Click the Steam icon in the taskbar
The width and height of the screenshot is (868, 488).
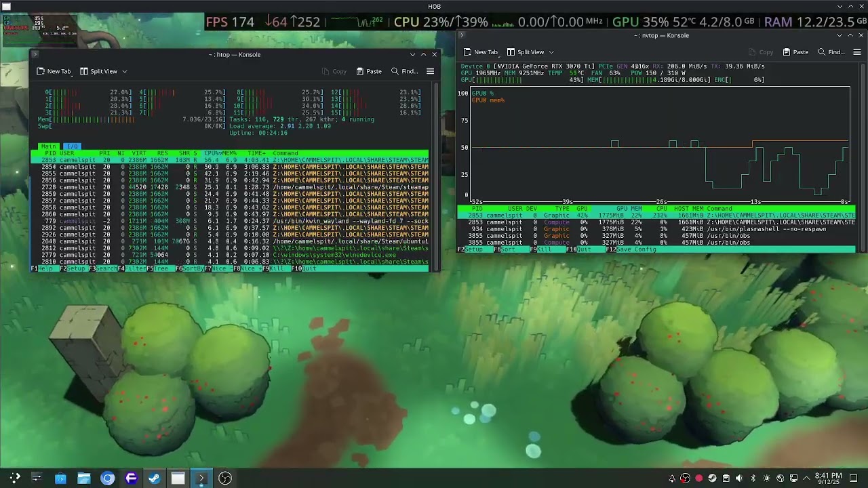(155, 479)
